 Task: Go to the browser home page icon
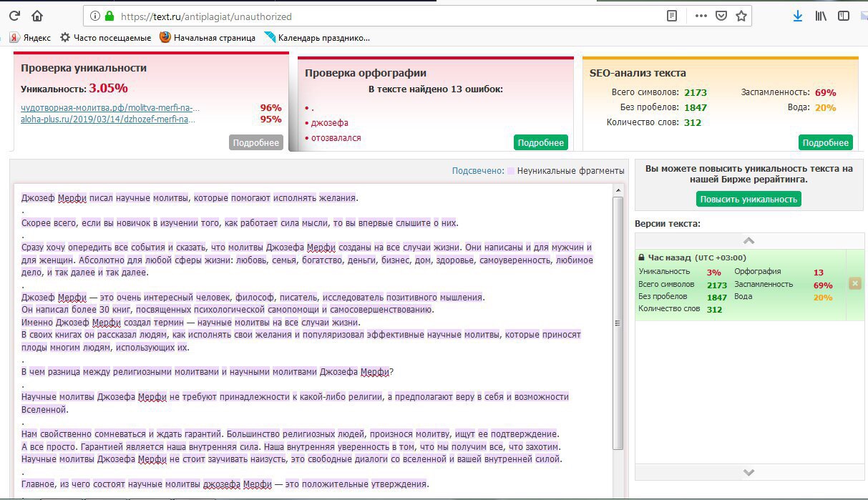[37, 16]
